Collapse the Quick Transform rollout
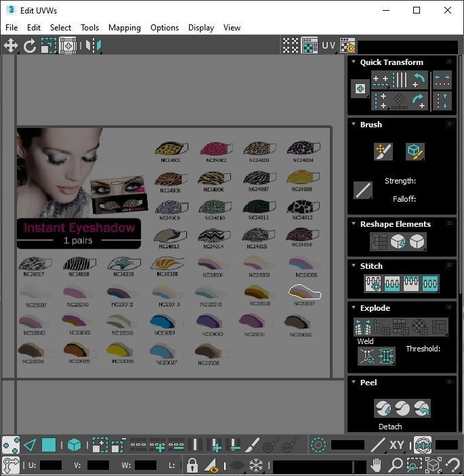This screenshot has width=464, height=476. point(354,62)
